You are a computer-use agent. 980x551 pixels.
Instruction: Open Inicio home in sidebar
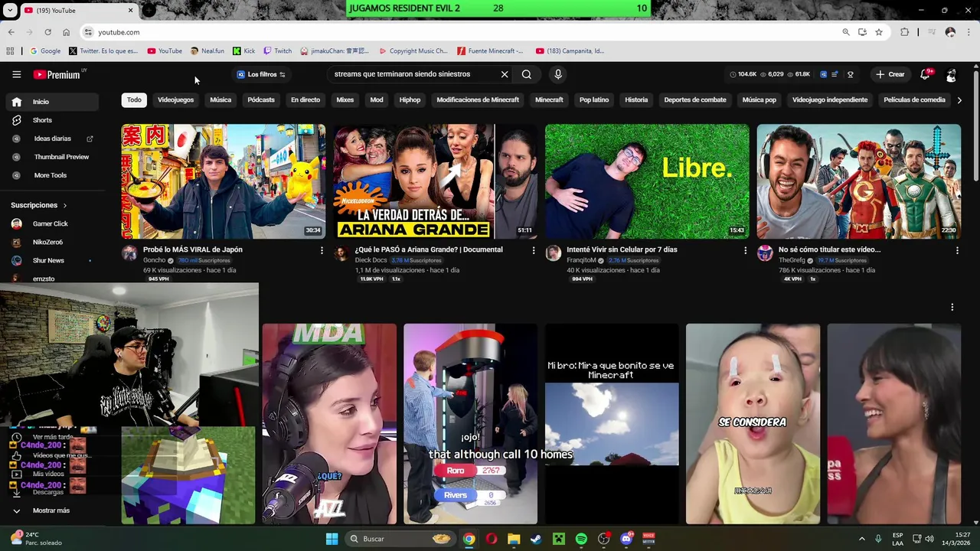point(52,102)
